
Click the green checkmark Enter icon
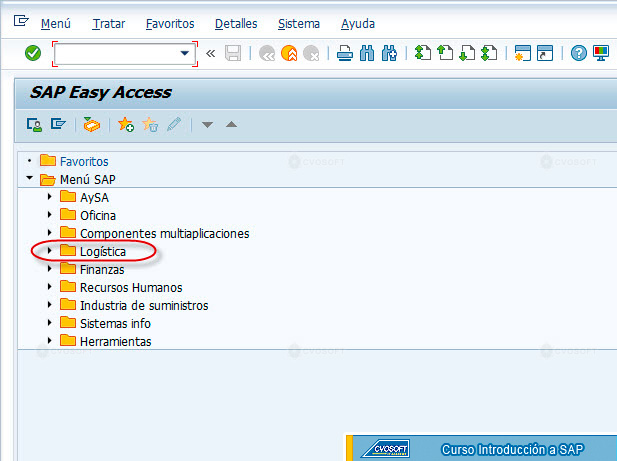(33, 53)
